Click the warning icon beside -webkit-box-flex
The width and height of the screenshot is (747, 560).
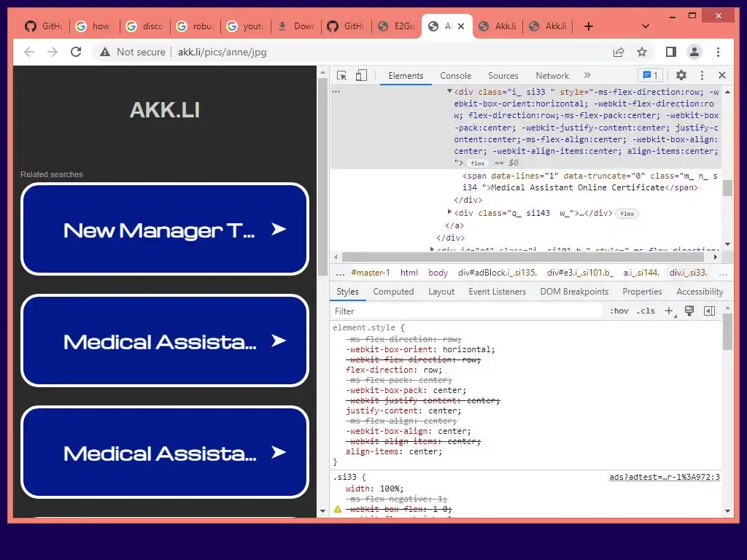pyautogui.click(x=338, y=509)
